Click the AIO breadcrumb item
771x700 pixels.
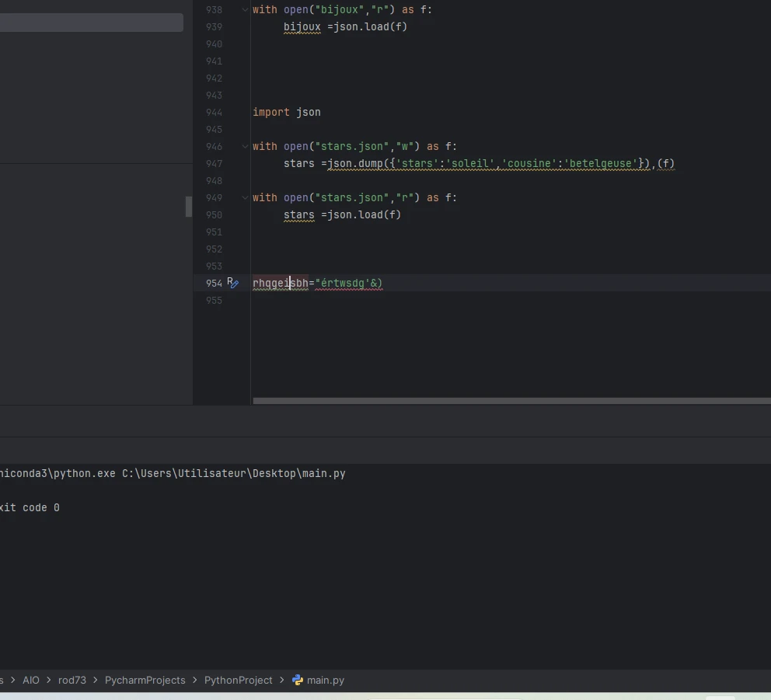pos(31,680)
